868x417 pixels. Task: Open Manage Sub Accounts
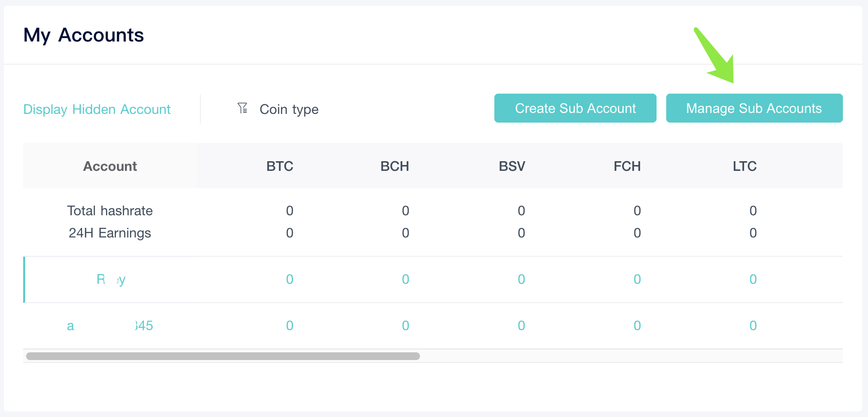(754, 108)
